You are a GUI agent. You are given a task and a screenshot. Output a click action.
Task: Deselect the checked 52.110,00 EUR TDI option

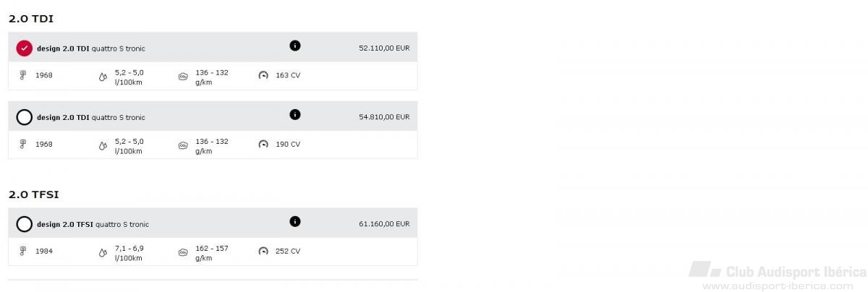(24, 48)
